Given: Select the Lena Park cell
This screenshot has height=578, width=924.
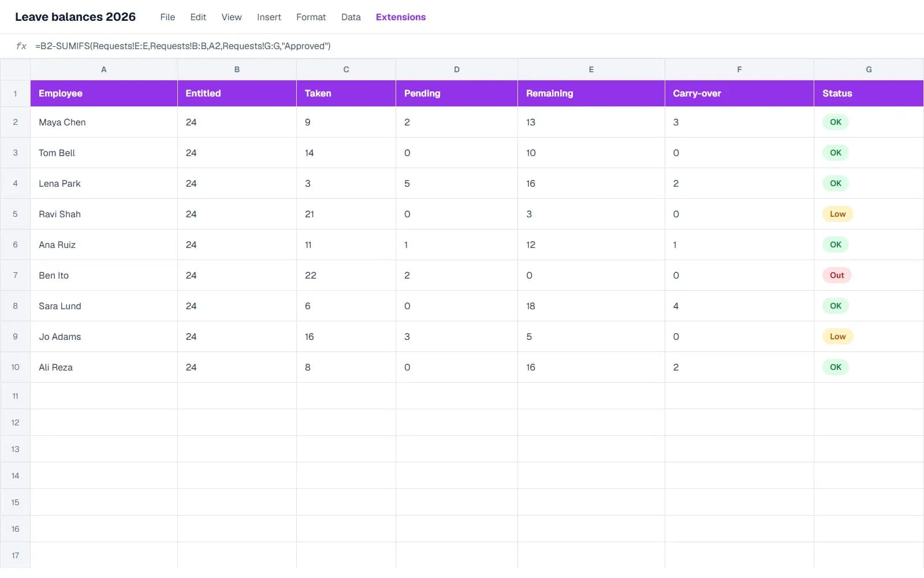Looking at the screenshot, I should 104,183.
